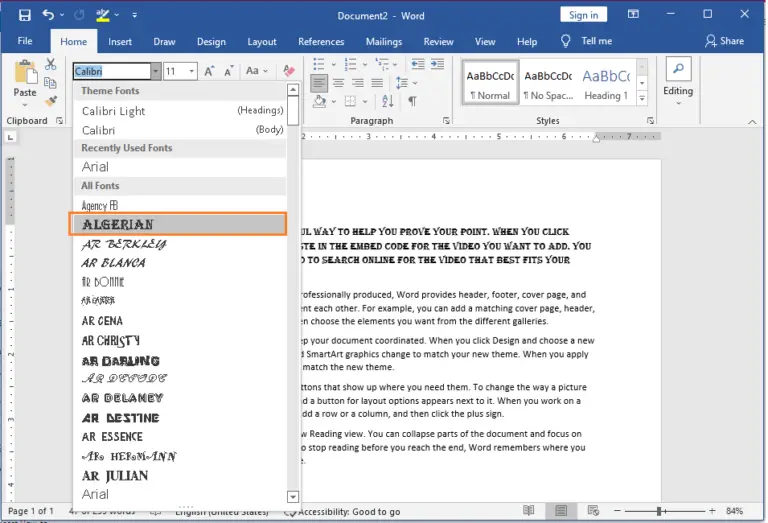Toggle Justify alignment button
This screenshot has height=523, width=768.
[377, 83]
